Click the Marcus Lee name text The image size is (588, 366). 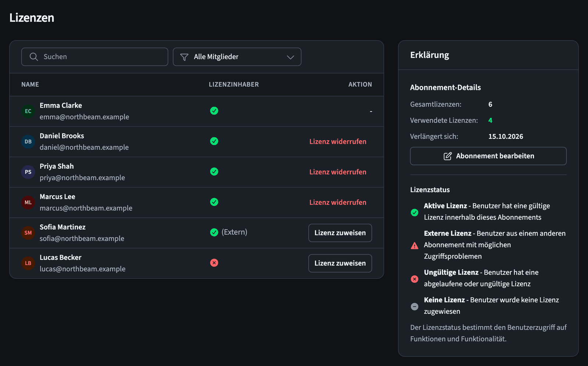click(57, 197)
